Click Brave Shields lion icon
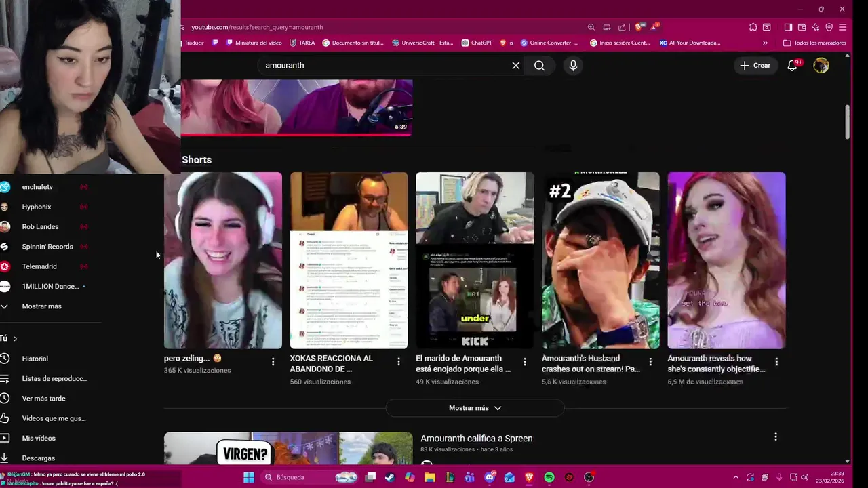This screenshot has width=868, height=488. click(638, 27)
